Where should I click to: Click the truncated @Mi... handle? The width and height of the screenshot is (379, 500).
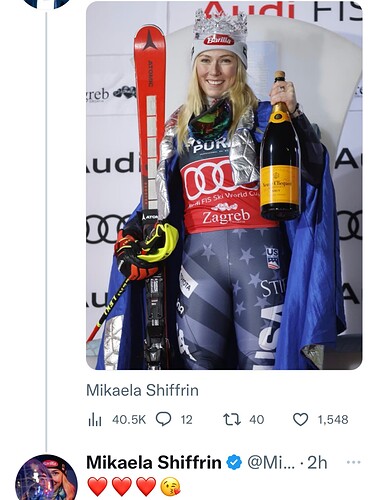(271, 463)
